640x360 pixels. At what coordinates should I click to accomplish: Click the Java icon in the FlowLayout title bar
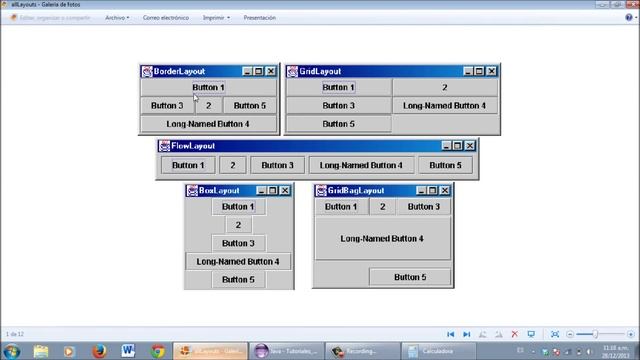click(164, 146)
